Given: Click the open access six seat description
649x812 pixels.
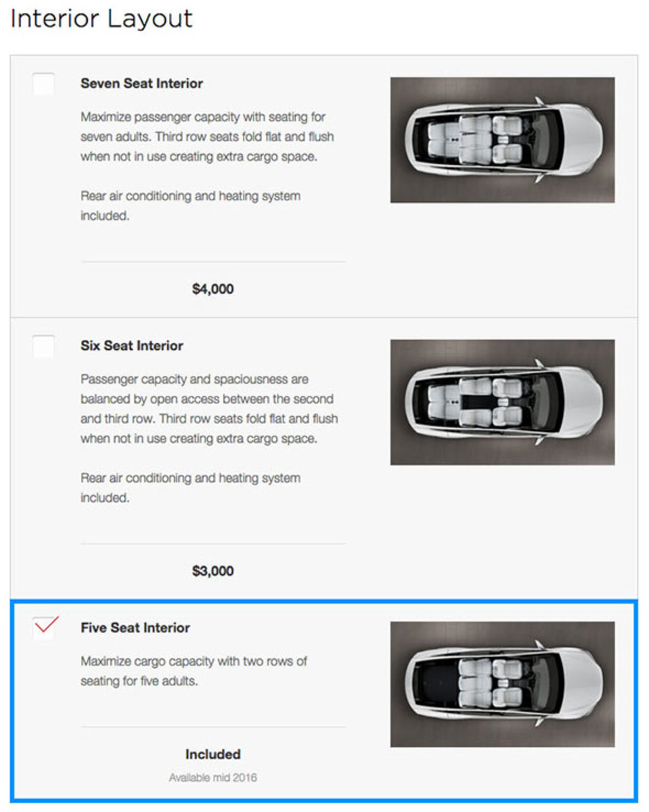Looking at the screenshot, I should [208, 409].
